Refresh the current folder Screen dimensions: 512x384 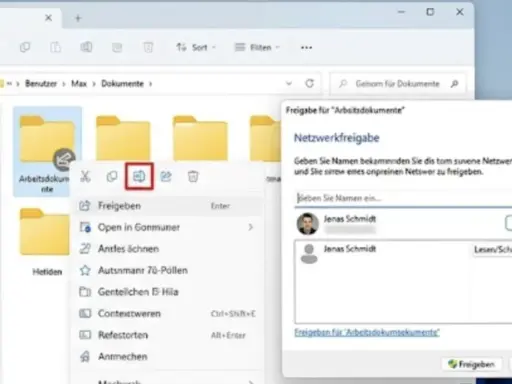click(310, 83)
